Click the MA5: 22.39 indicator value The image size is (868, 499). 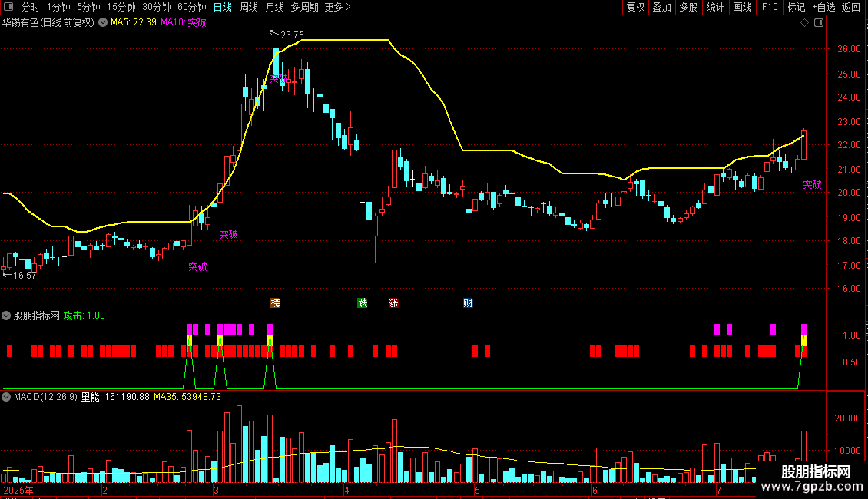pyautogui.click(x=134, y=23)
